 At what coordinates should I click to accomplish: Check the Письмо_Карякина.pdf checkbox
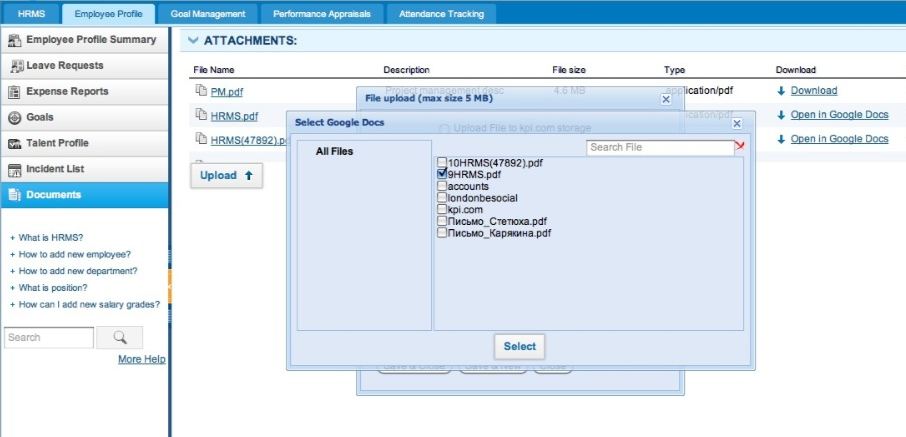(x=442, y=232)
